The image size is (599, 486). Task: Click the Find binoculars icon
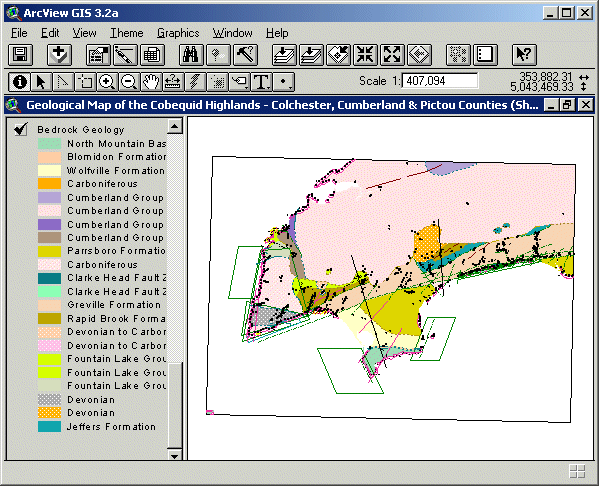(191, 55)
